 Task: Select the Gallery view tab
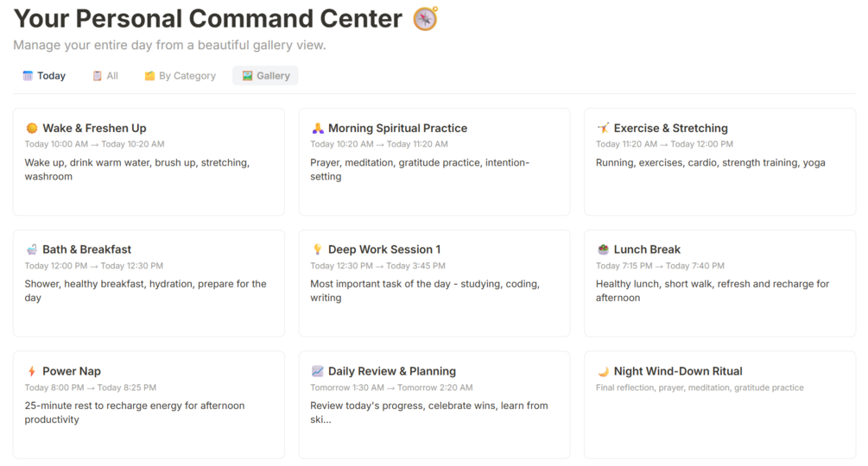pos(265,76)
